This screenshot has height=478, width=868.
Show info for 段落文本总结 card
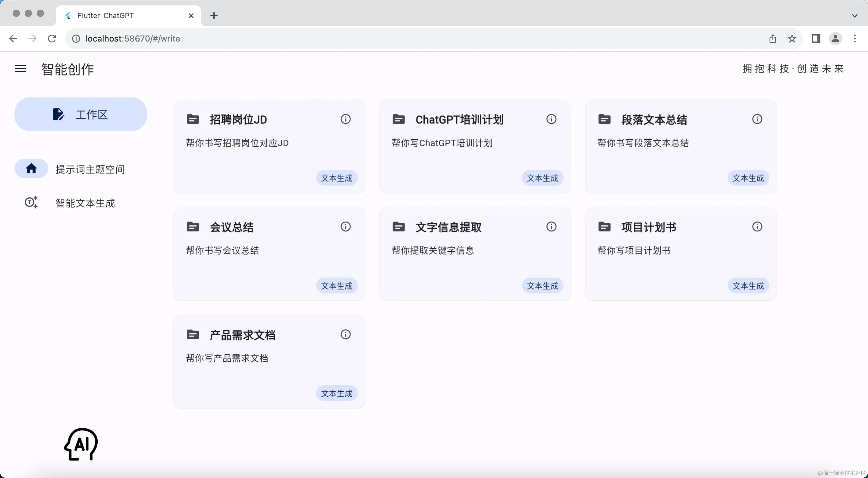pyautogui.click(x=757, y=119)
